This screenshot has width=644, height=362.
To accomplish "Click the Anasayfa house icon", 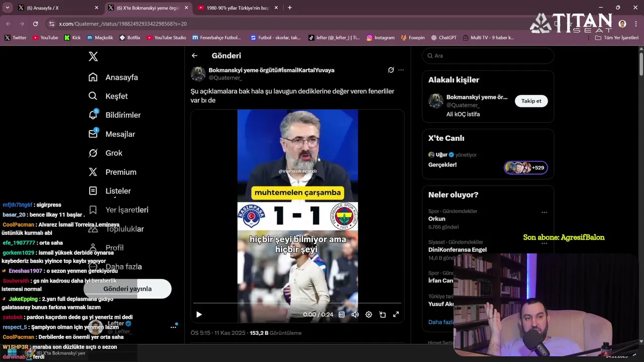I will (x=93, y=77).
